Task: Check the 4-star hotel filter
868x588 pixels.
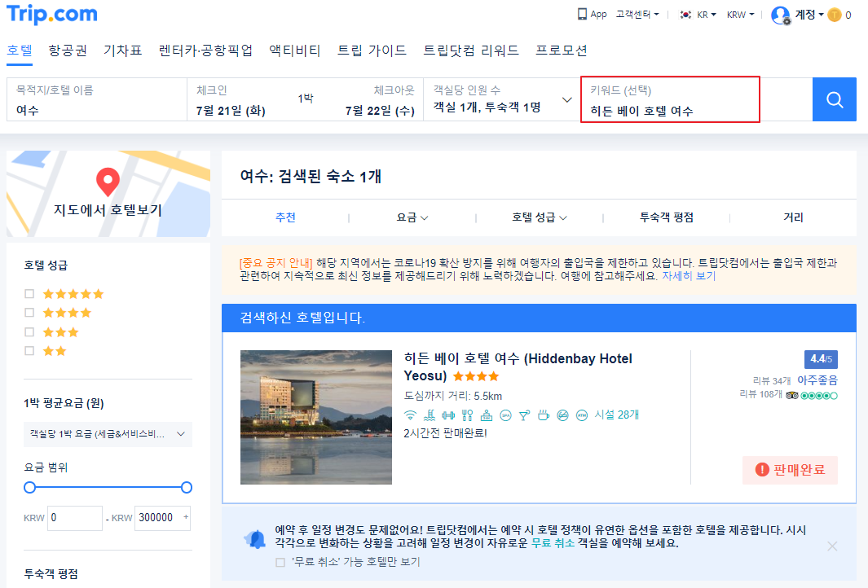Action: tap(29, 313)
